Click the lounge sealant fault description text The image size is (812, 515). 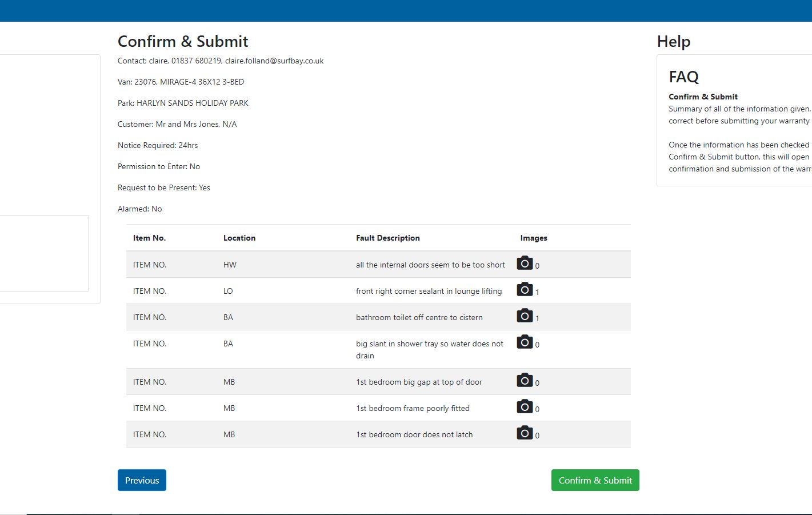tap(429, 291)
